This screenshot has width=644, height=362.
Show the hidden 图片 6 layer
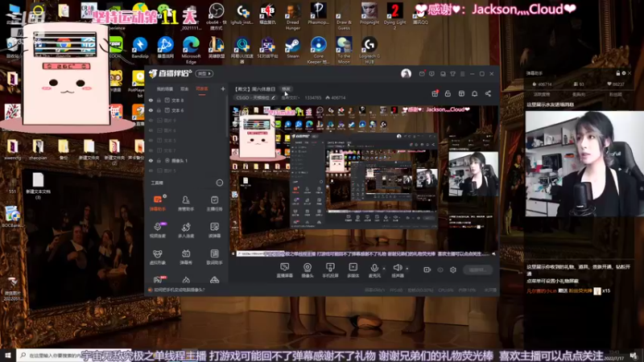click(x=151, y=130)
